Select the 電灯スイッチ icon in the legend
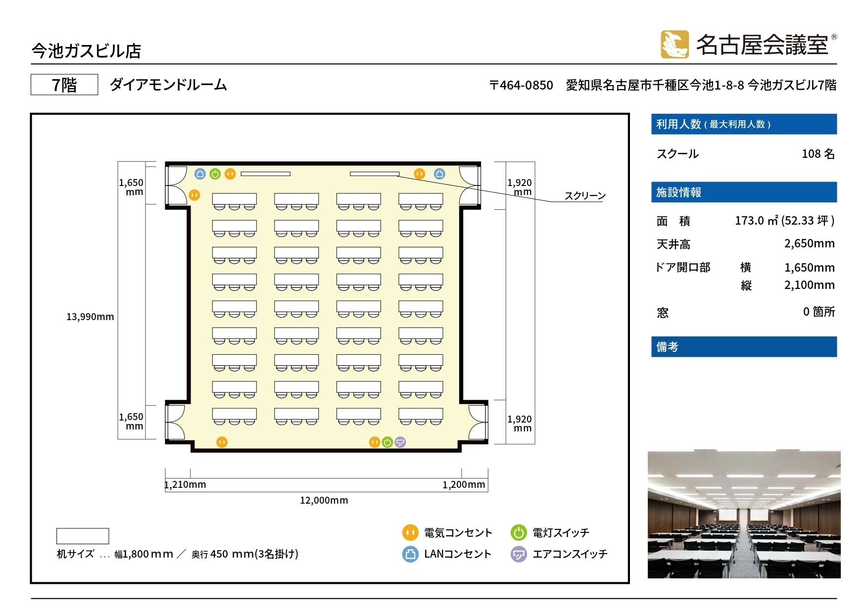 520,533
